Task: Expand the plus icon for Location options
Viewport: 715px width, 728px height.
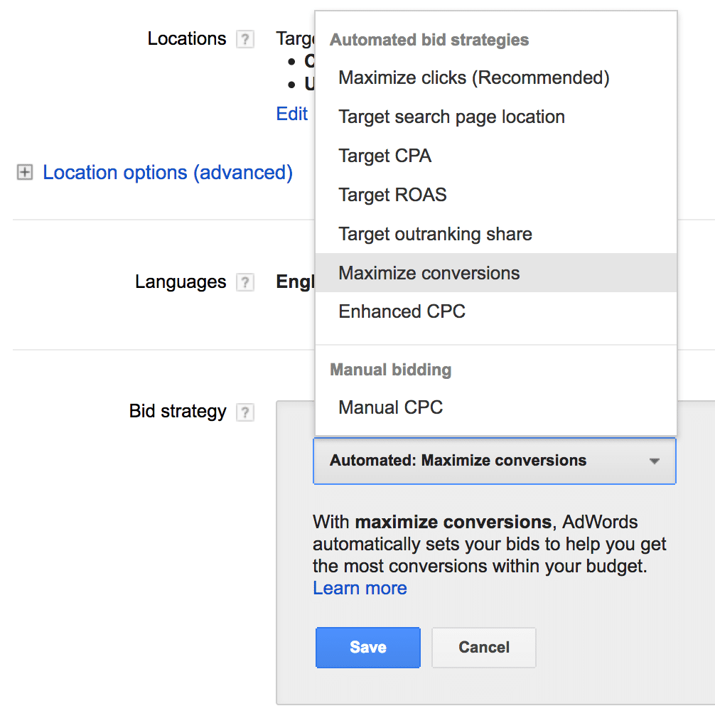Action: pos(25,173)
